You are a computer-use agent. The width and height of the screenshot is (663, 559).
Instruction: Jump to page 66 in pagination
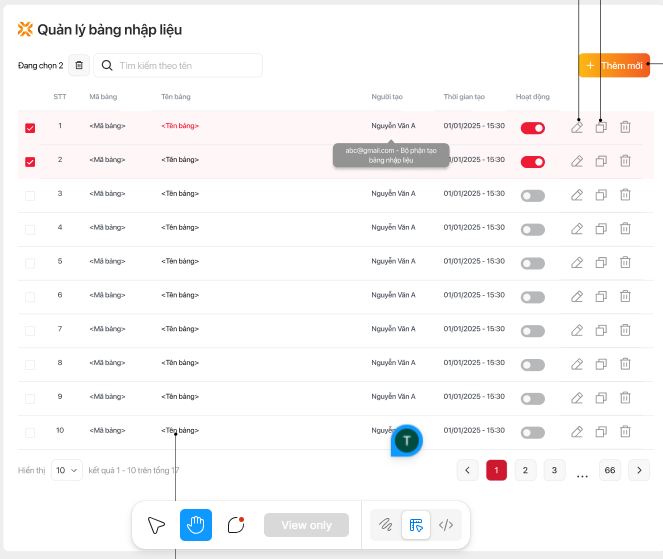(x=610, y=470)
